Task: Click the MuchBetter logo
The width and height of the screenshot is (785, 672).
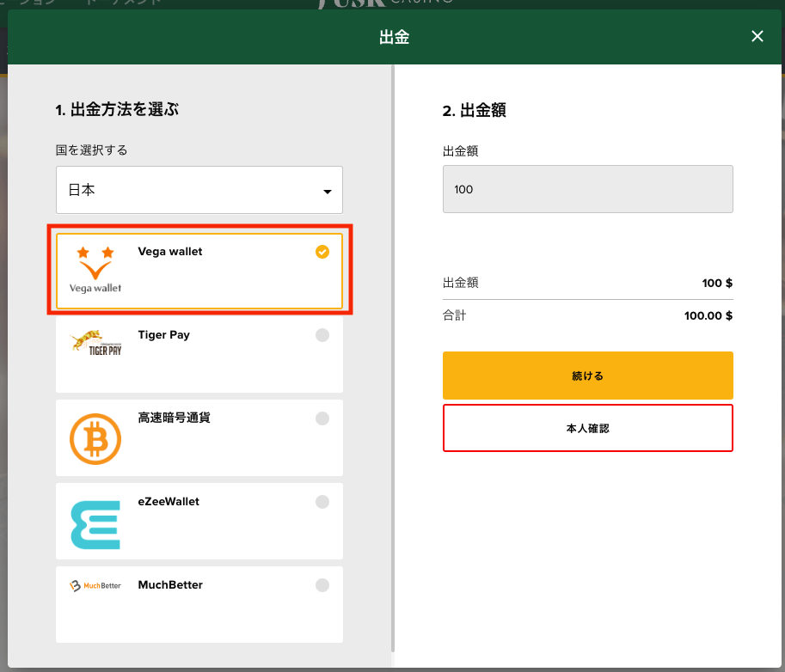Action: [95, 585]
